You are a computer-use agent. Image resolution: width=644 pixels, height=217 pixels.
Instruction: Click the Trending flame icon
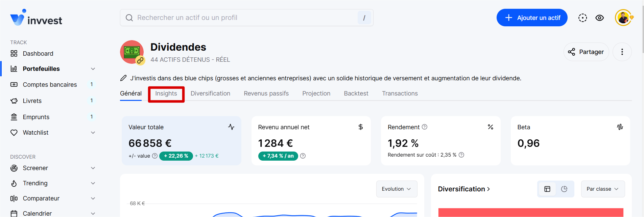coord(14,183)
